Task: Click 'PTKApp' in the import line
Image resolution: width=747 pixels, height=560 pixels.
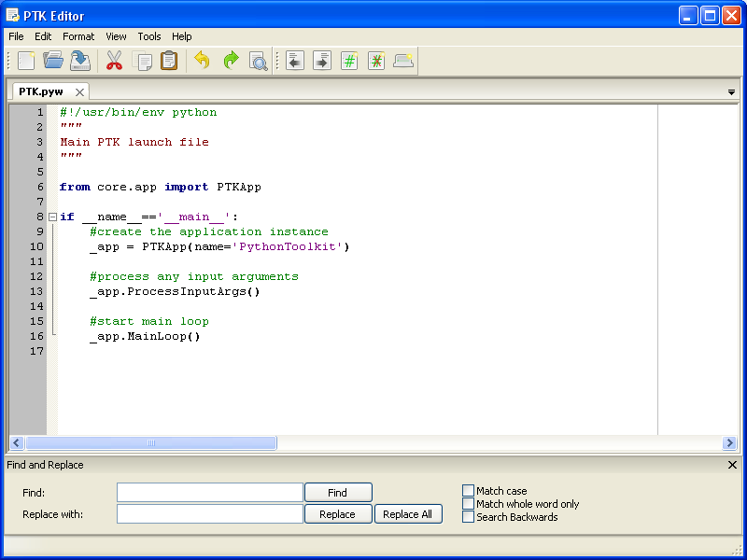Action: pyautogui.click(x=239, y=188)
